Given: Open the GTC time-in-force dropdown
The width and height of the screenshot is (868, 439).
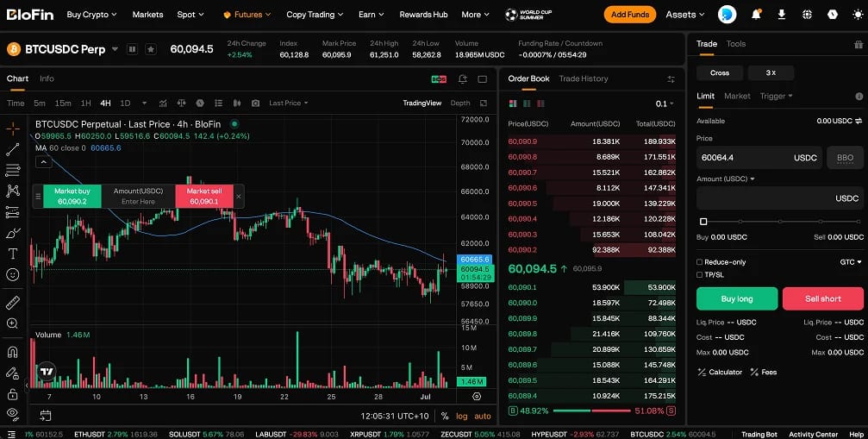Looking at the screenshot, I should click(851, 262).
